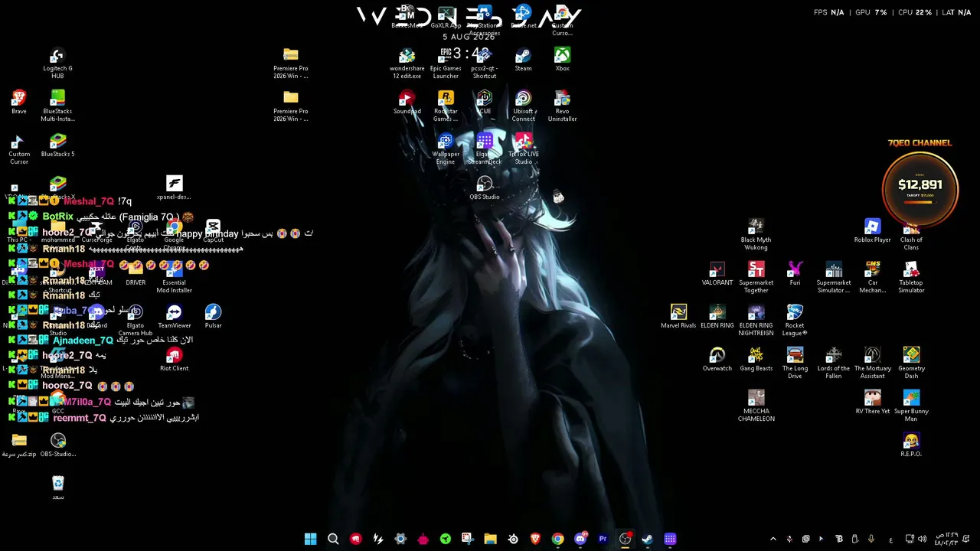Open the Pulsar desktop icon
This screenshot has height=551, width=980.
click(214, 316)
